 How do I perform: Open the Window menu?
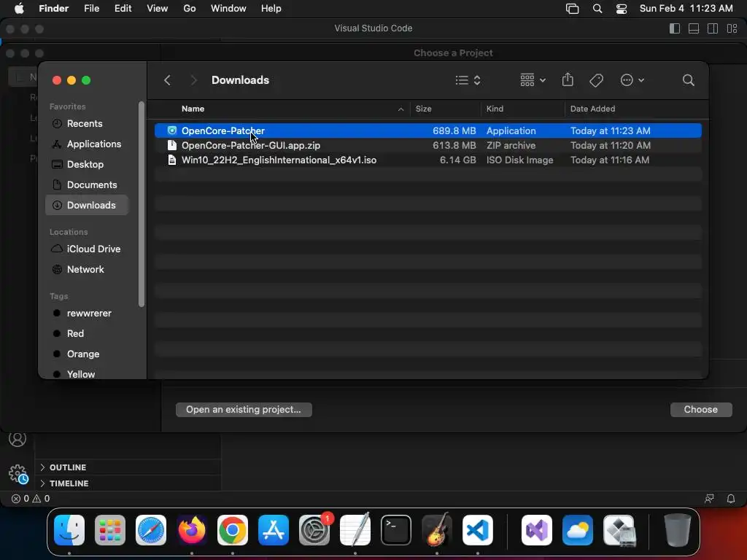pos(228,9)
